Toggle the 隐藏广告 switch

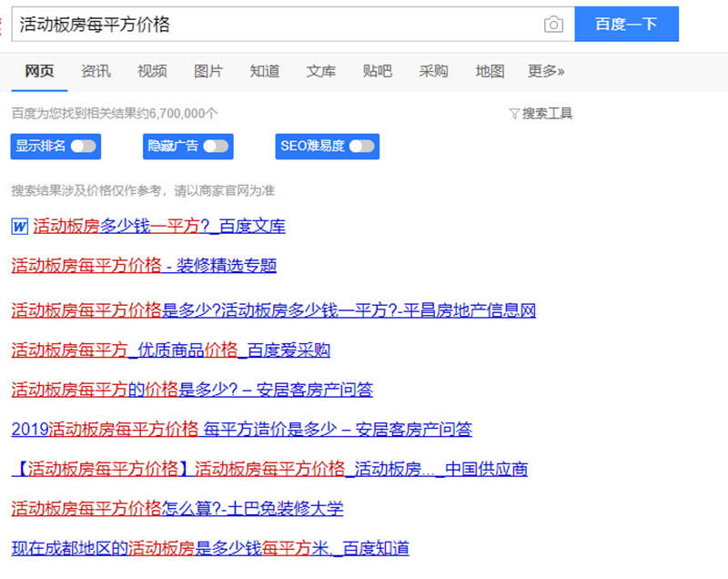tap(216, 147)
